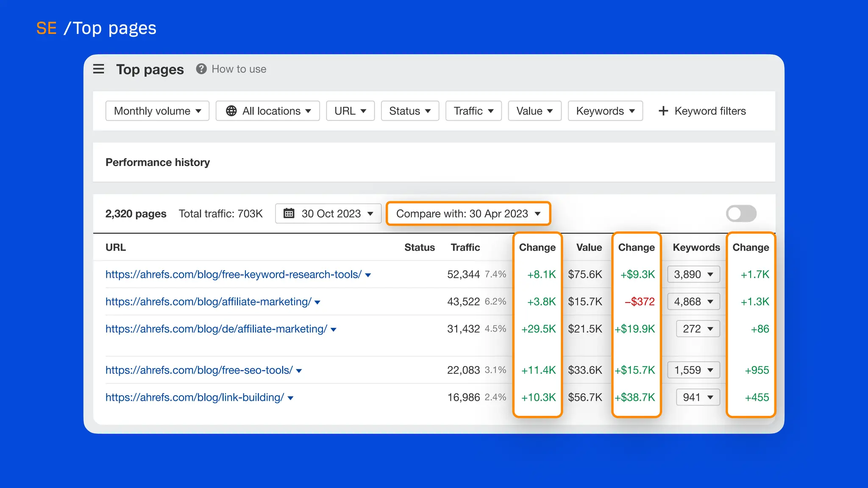Expand the 1,559 keywords dropdown
The height and width of the screenshot is (488, 868).
[x=693, y=370]
